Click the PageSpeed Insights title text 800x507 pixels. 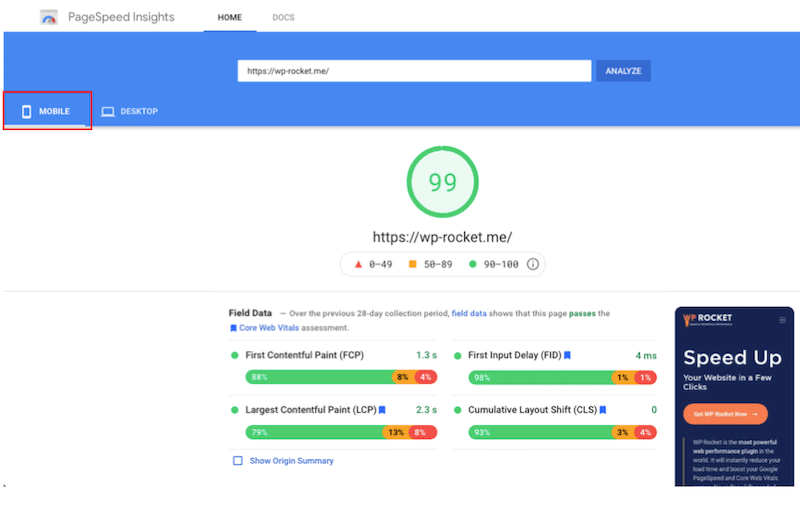coord(121,17)
